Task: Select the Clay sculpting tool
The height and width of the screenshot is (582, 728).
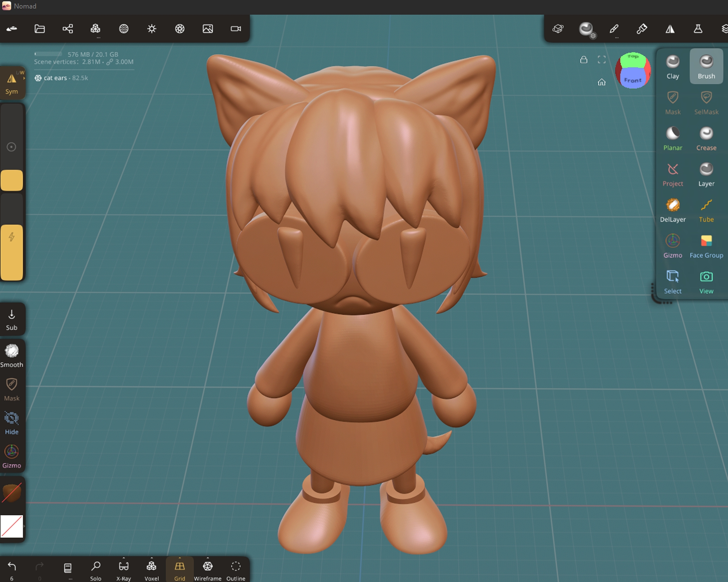Action: pyautogui.click(x=672, y=66)
